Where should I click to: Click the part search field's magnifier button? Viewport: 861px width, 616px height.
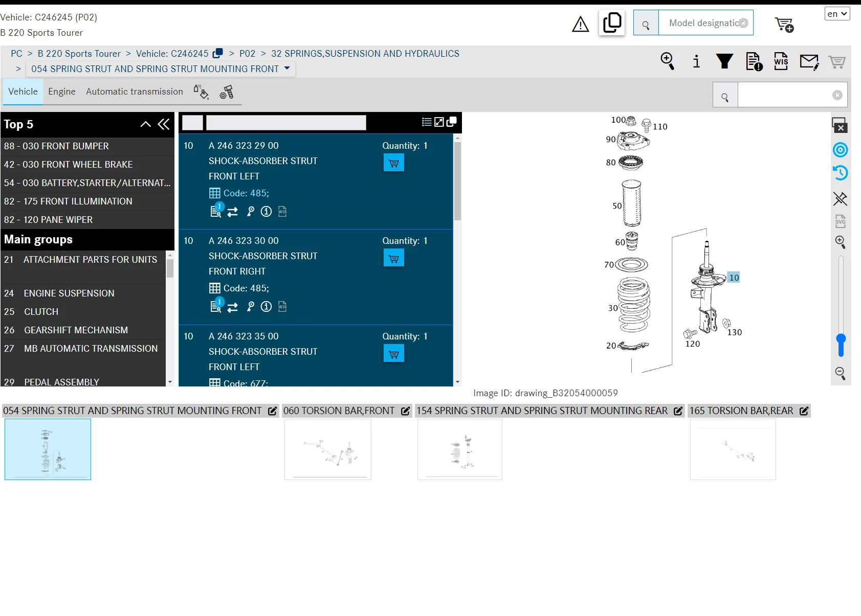(725, 95)
